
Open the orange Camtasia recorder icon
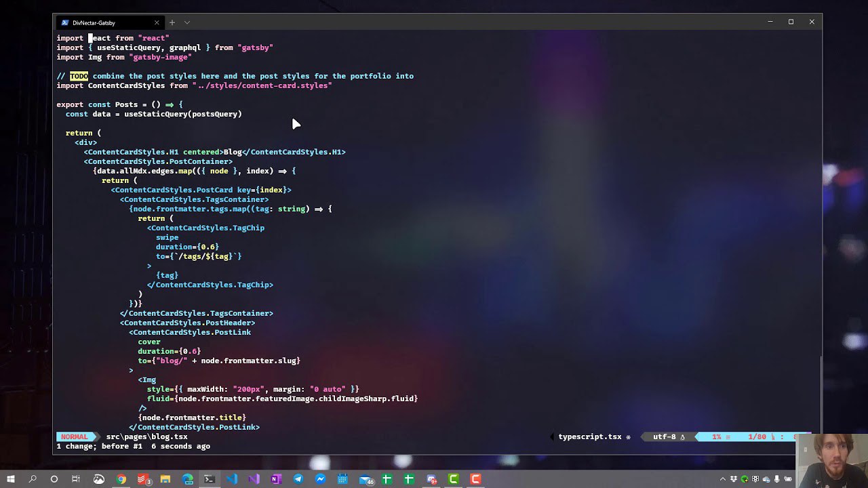475,479
